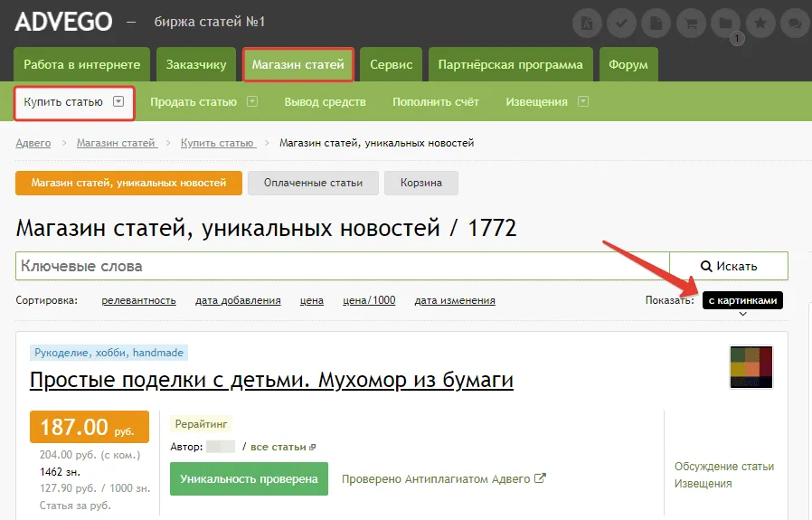
Task: Open Проверено Антиплагиатом Адвего link
Action: pos(436,479)
